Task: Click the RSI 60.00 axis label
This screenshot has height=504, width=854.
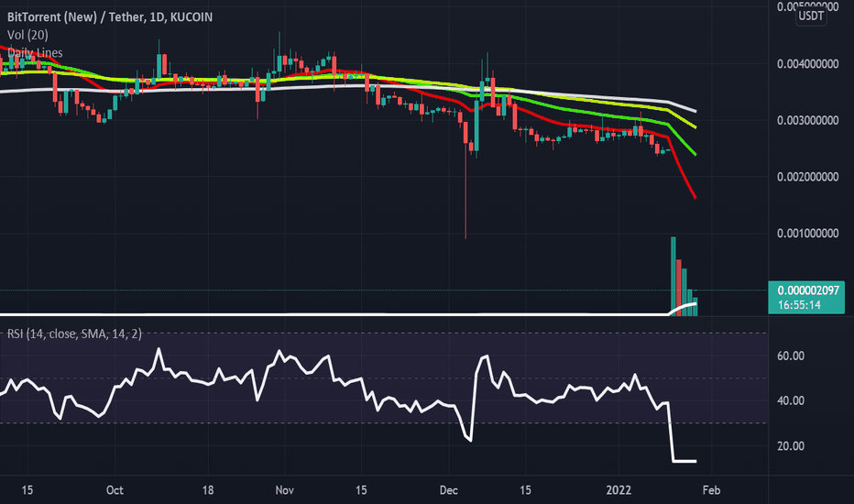Action: click(x=790, y=356)
